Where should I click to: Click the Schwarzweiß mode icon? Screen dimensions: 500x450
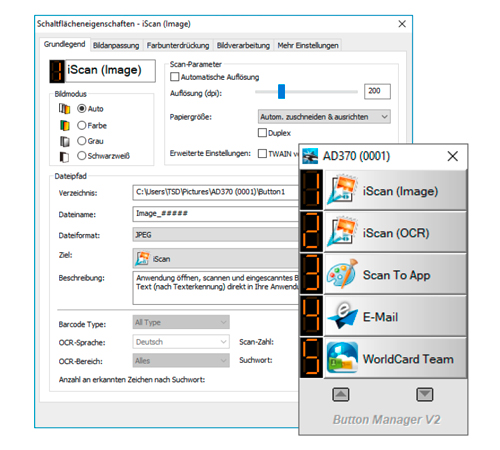(x=64, y=157)
